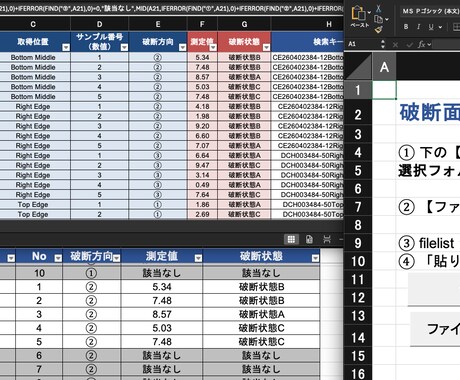Select row 13 header in right window

tap(358, 316)
